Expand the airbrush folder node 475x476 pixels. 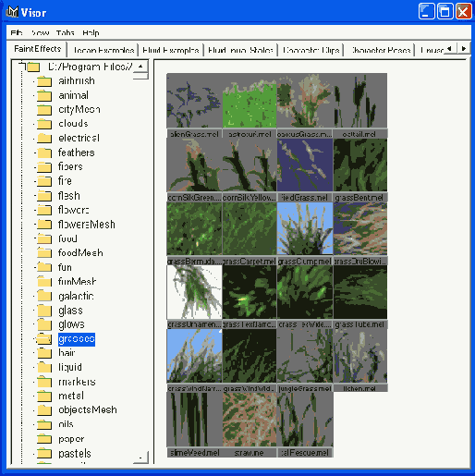point(35,81)
